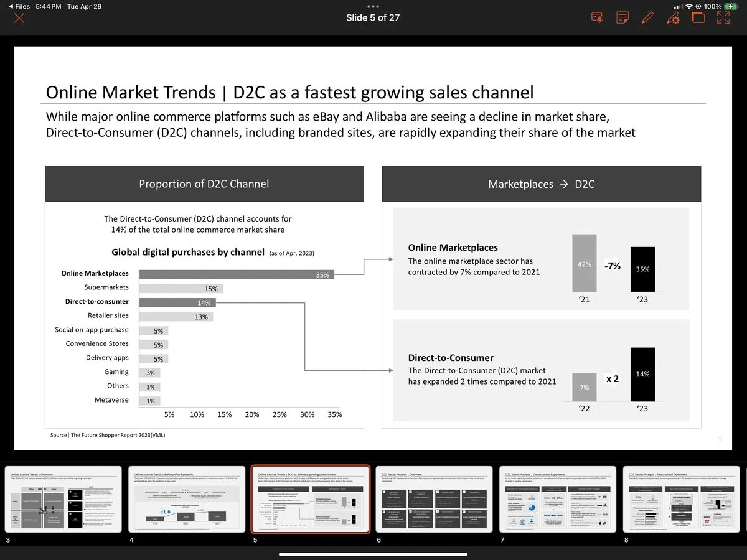Tap the home indicator bar at bottom

point(374,554)
